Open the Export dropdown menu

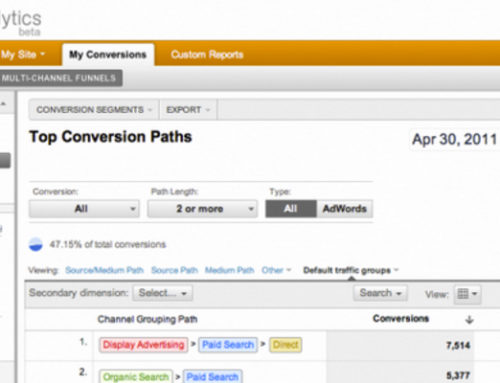tap(188, 110)
